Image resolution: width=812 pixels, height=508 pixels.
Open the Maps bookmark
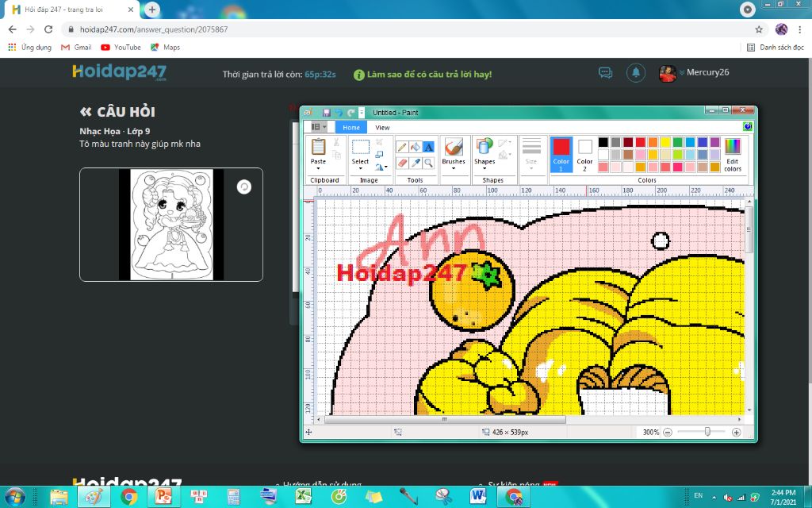coord(165,47)
